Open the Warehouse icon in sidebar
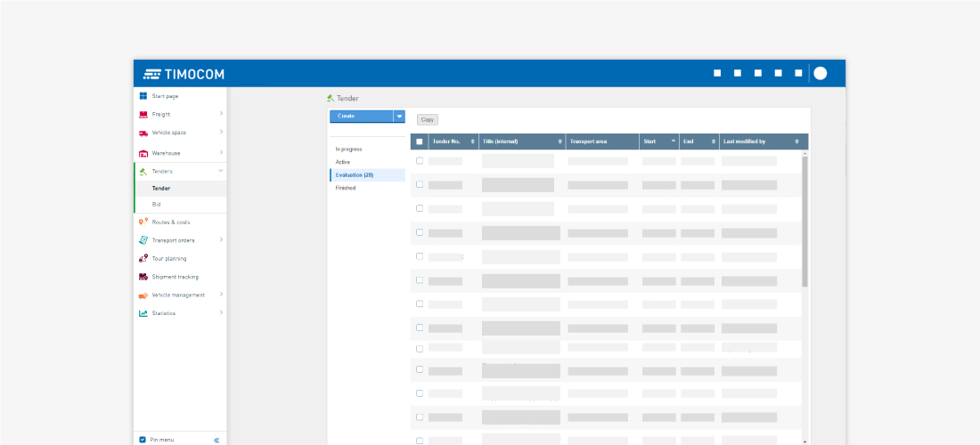980x445 pixels. coord(143,153)
